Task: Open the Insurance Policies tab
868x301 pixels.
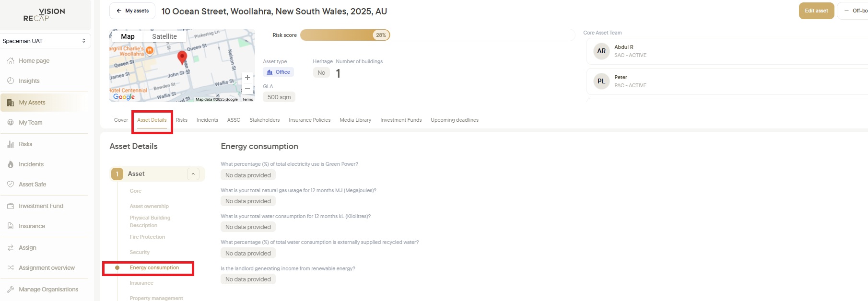Action: coord(309,120)
